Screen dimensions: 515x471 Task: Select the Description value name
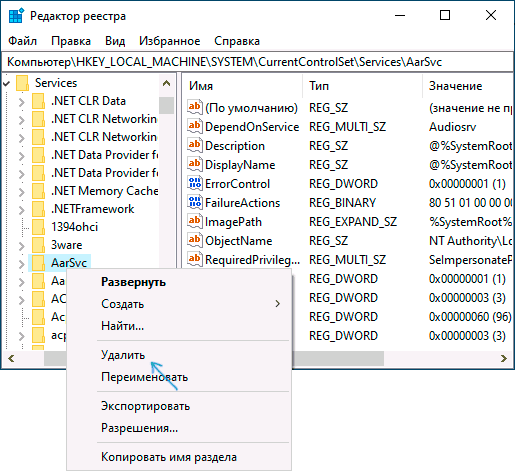click(235, 146)
